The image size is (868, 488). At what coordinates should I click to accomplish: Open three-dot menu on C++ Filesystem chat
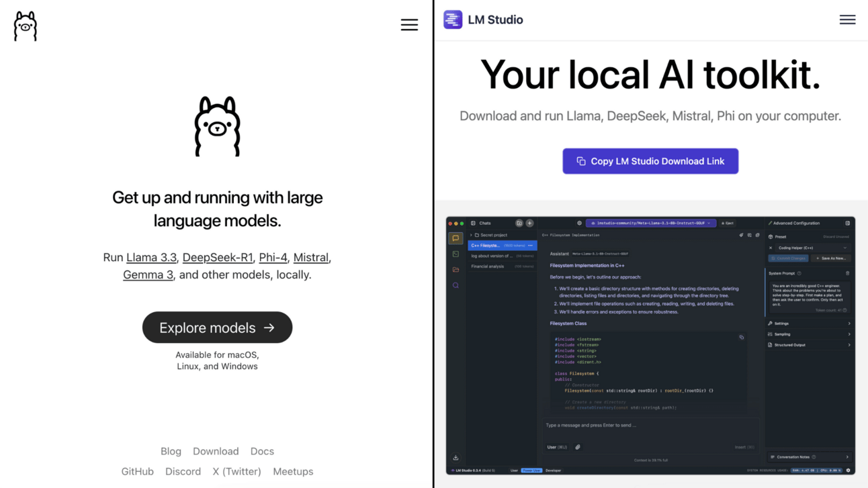point(530,246)
